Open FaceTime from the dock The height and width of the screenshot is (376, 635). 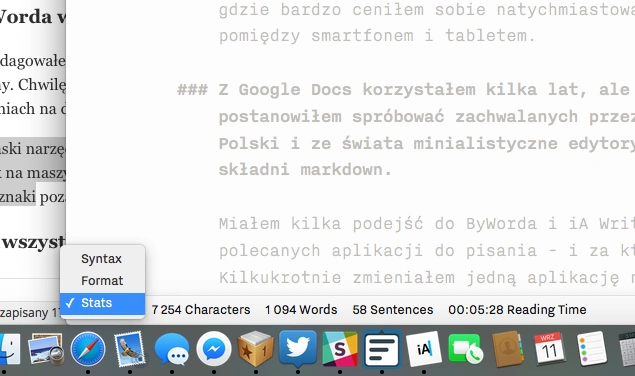tap(466, 349)
